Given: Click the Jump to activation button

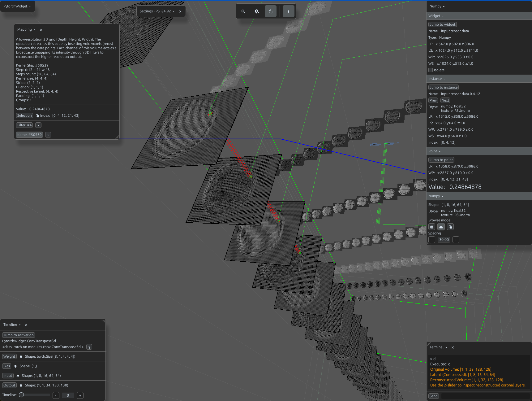Looking at the screenshot, I should click(x=19, y=335).
